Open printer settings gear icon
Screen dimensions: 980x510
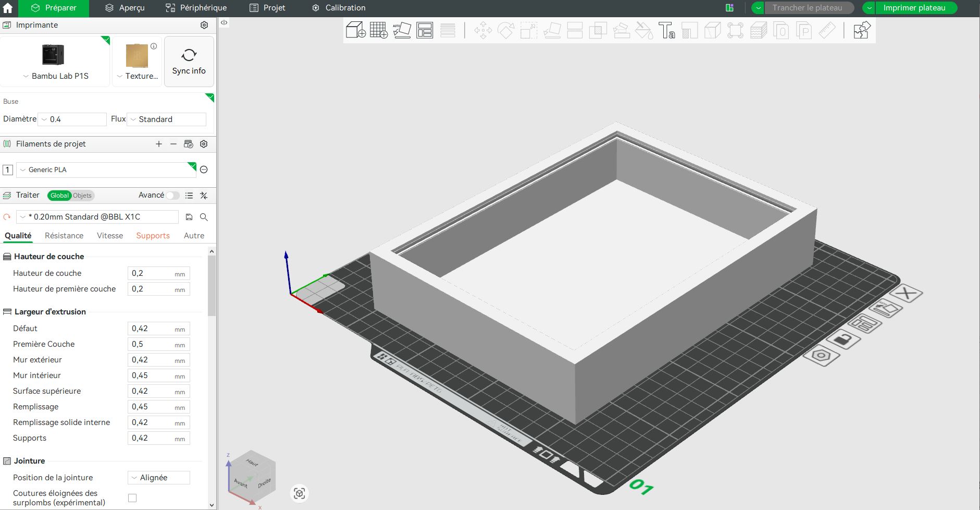(x=204, y=25)
